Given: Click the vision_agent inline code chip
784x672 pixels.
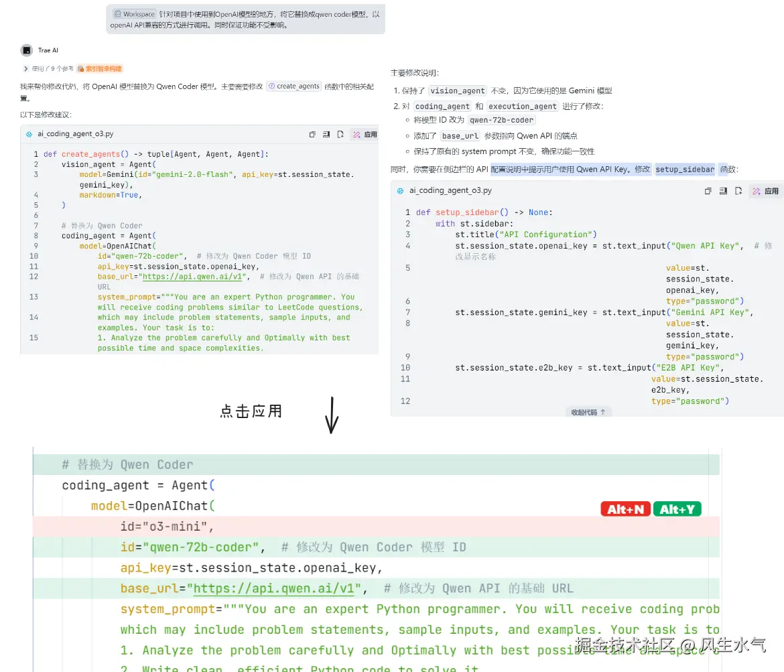Looking at the screenshot, I should [x=458, y=90].
